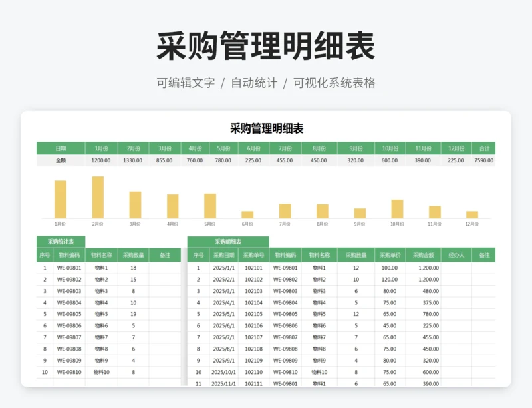This screenshot has height=408, width=532.
Task: Click the 物料10 cell in statistics table
Action: tap(101, 372)
